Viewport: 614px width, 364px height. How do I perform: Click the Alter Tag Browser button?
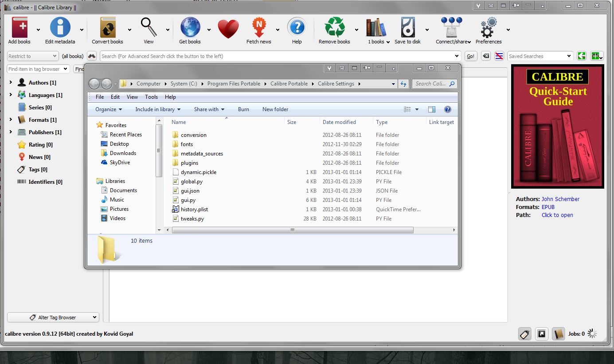pyautogui.click(x=53, y=318)
